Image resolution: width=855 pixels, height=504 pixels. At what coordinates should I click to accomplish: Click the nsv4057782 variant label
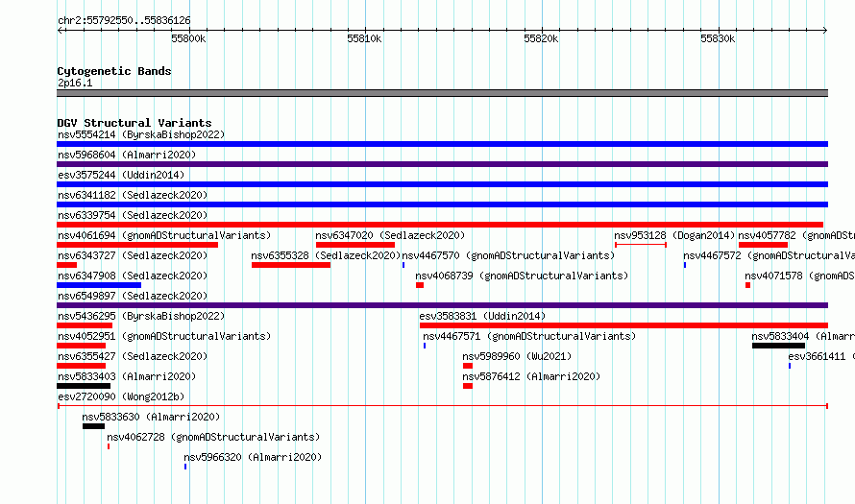(x=796, y=235)
